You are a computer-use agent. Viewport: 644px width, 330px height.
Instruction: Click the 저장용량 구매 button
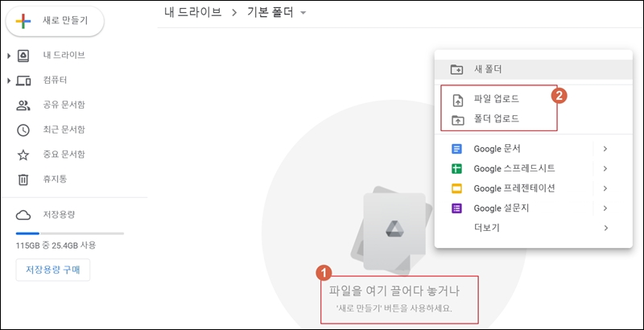52,270
